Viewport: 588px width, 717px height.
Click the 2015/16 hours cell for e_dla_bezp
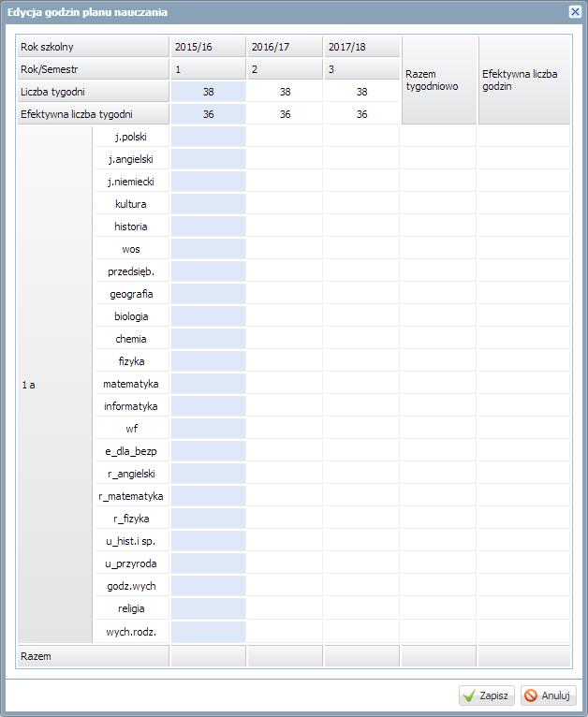click(208, 451)
